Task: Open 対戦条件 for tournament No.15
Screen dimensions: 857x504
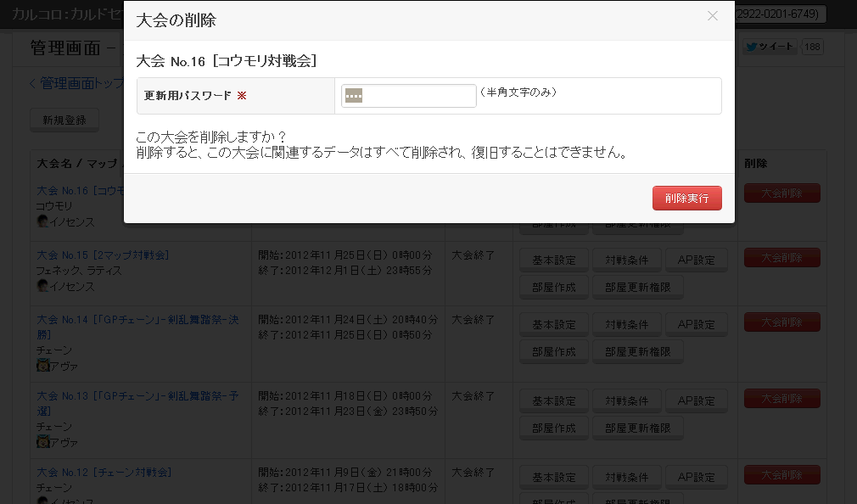Action: tap(626, 260)
